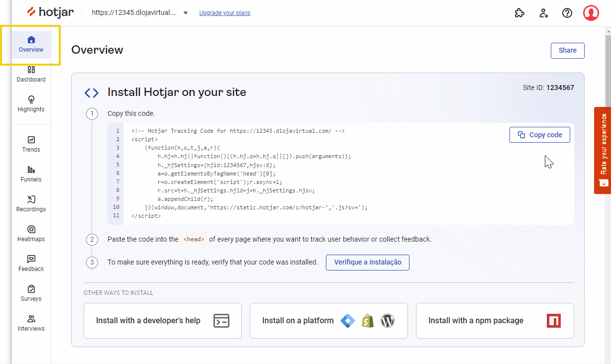Click the Overview page heading
611x364 pixels.
[97, 50]
